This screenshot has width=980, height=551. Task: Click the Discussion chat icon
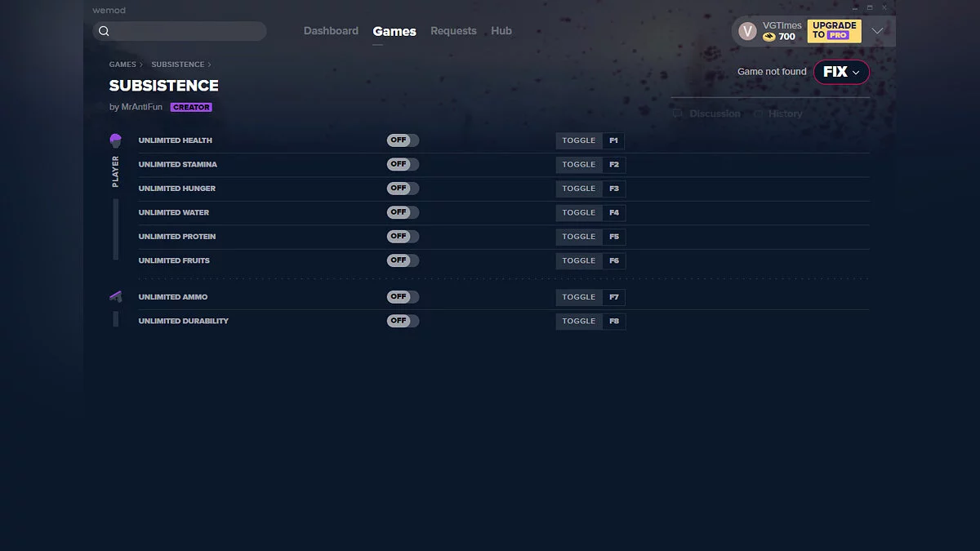[677, 113]
